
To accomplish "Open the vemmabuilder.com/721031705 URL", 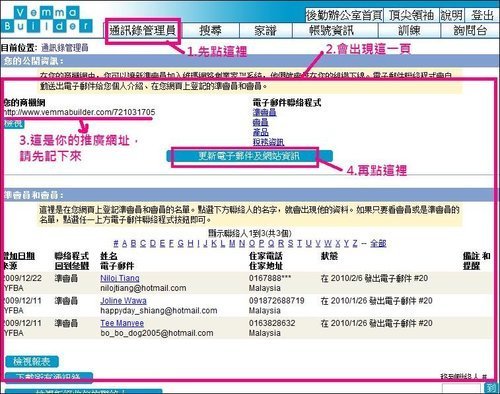I will pyautogui.click(x=79, y=112).
